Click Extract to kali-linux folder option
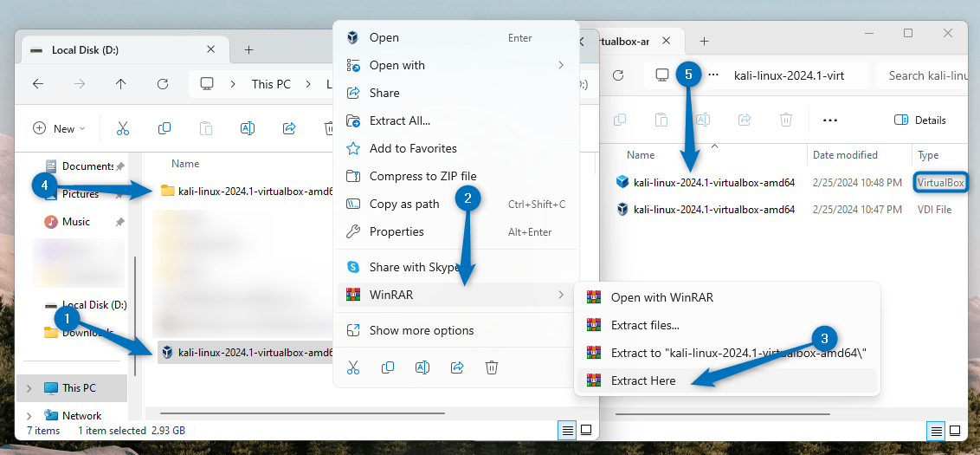980x455 pixels. point(727,353)
